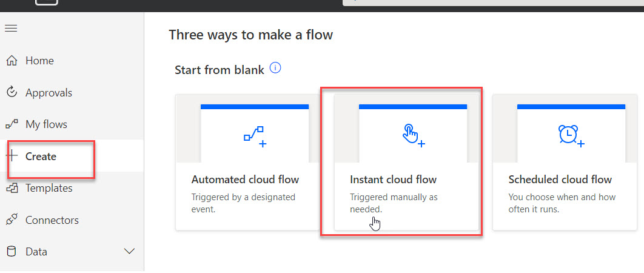Click the Home house icon
The height and width of the screenshot is (273, 644).
[x=12, y=61]
